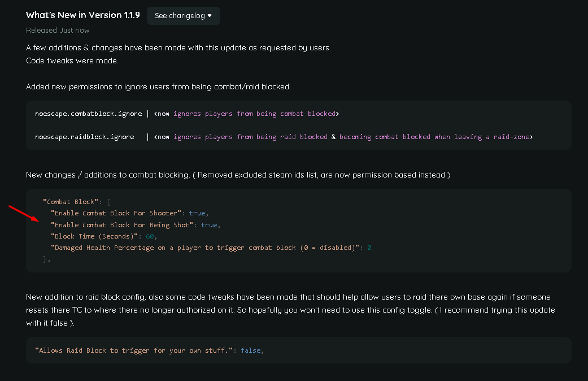Click true value for Being Shot setting

click(x=209, y=225)
